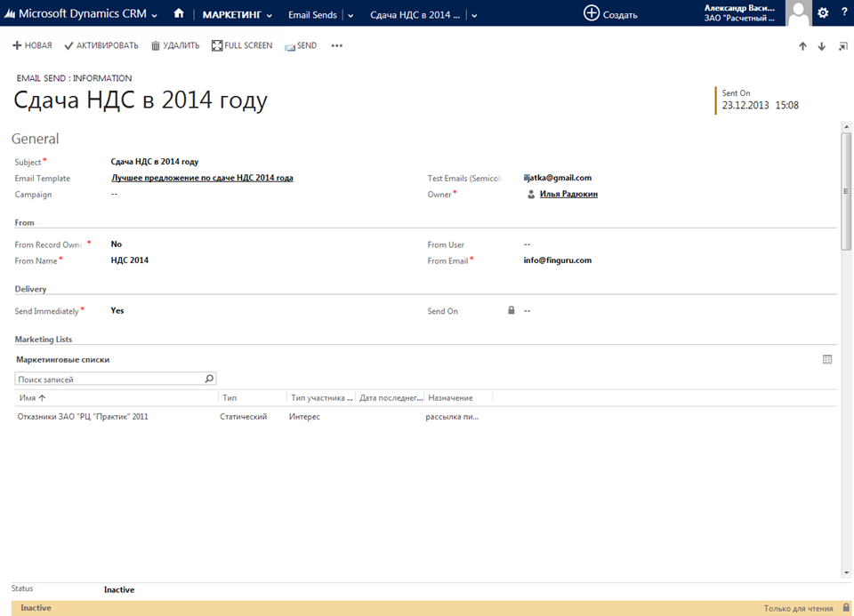Open the Лучшее предложение email template link
The width and height of the screenshot is (854, 616).
tap(202, 178)
